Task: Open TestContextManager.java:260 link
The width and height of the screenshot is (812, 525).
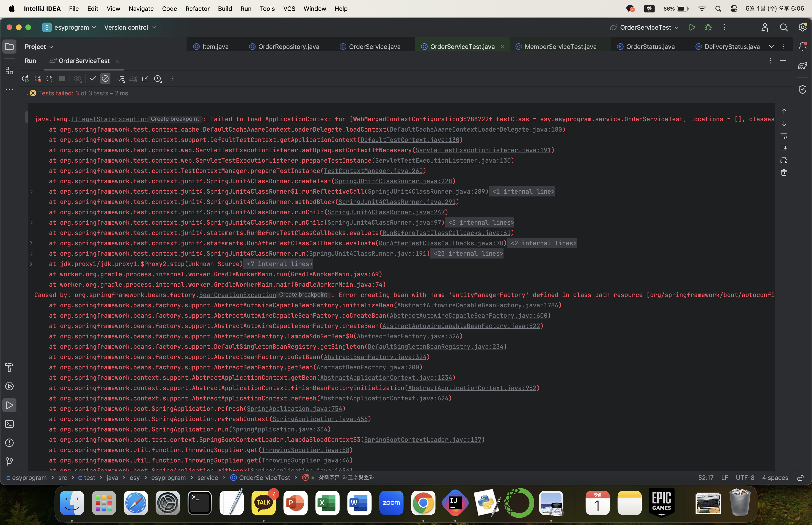Action: tap(373, 171)
